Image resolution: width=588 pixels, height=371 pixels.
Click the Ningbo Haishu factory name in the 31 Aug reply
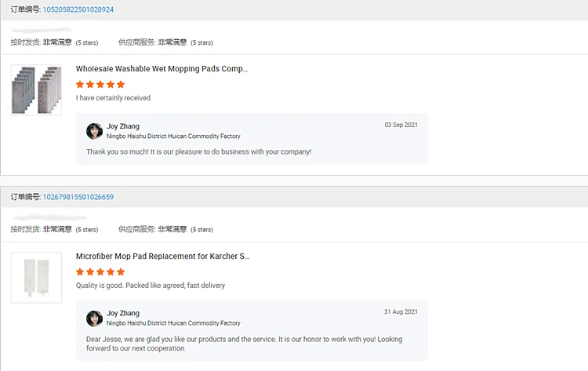click(173, 323)
